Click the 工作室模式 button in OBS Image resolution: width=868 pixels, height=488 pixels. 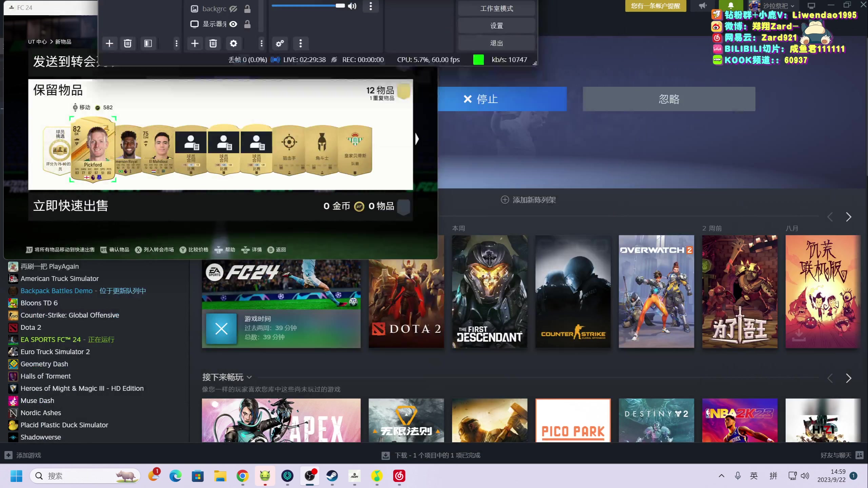[x=496, y=8]
